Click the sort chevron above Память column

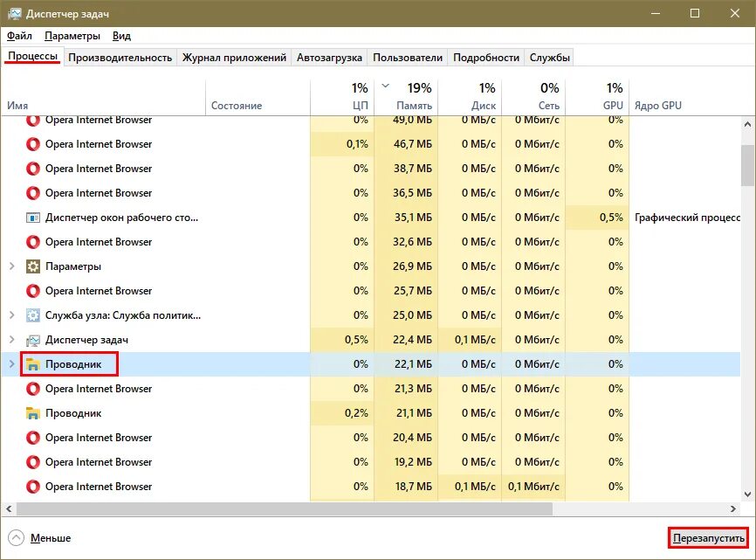pos(385,86)
